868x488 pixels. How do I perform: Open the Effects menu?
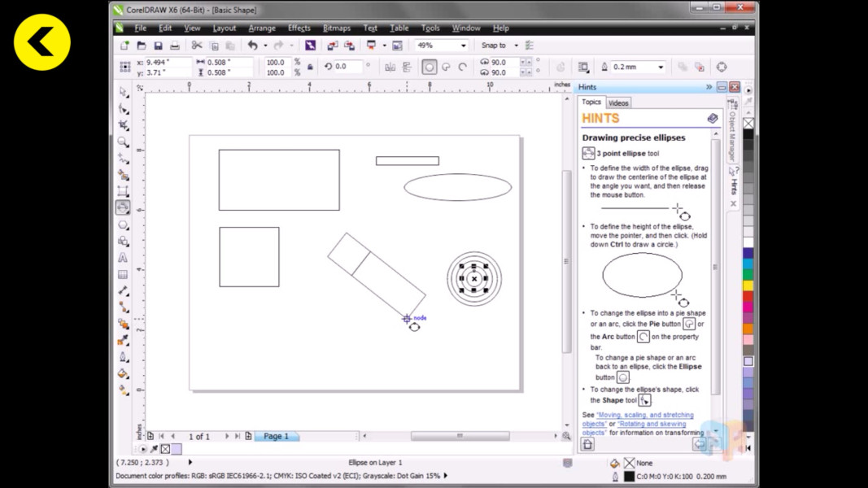tap(299, 28)
